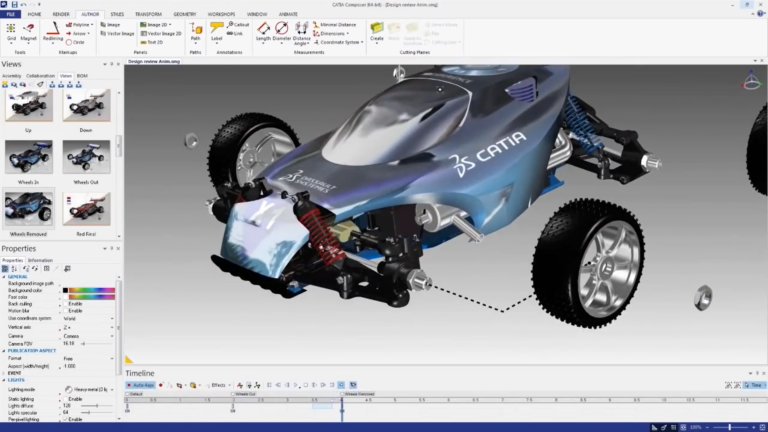768x432 pixels.
Task: Enable Back culling checkbox
Action: tap(66, 304)
